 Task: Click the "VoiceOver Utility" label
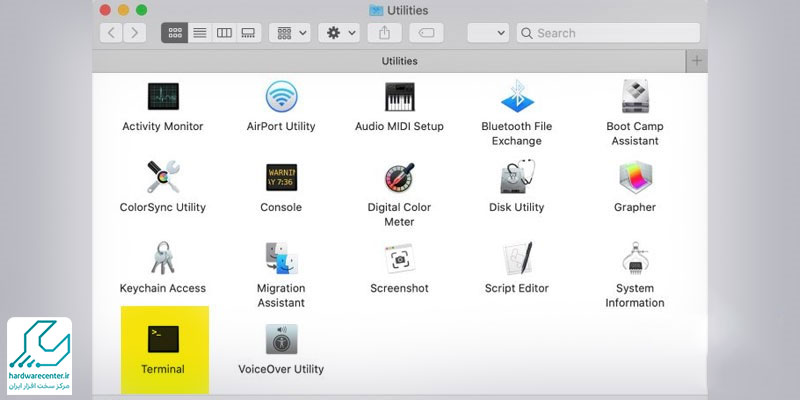(x=281, y=369)
